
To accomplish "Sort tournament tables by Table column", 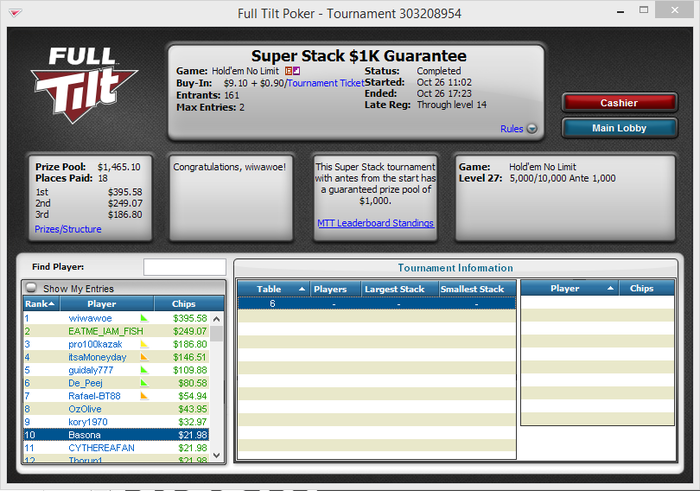I will [273, 289].
